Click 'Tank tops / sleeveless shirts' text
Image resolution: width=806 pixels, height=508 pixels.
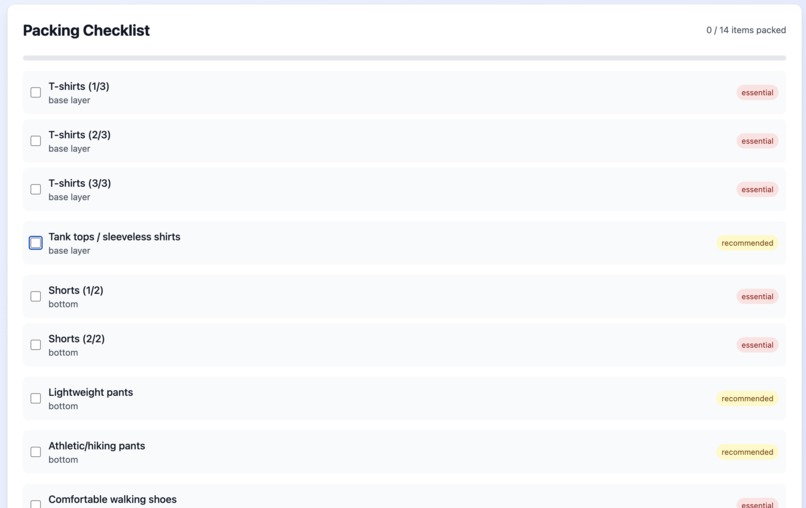[x=114, y=237]
